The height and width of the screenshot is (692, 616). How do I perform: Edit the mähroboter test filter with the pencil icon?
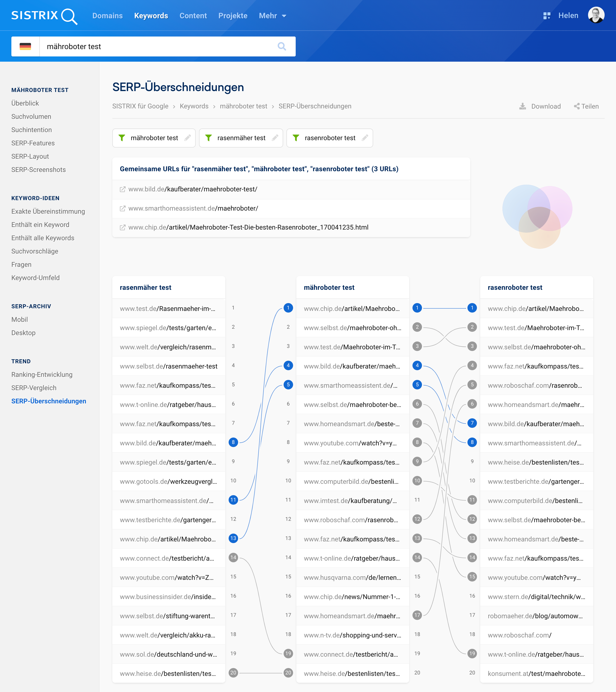tap(187, 138)
